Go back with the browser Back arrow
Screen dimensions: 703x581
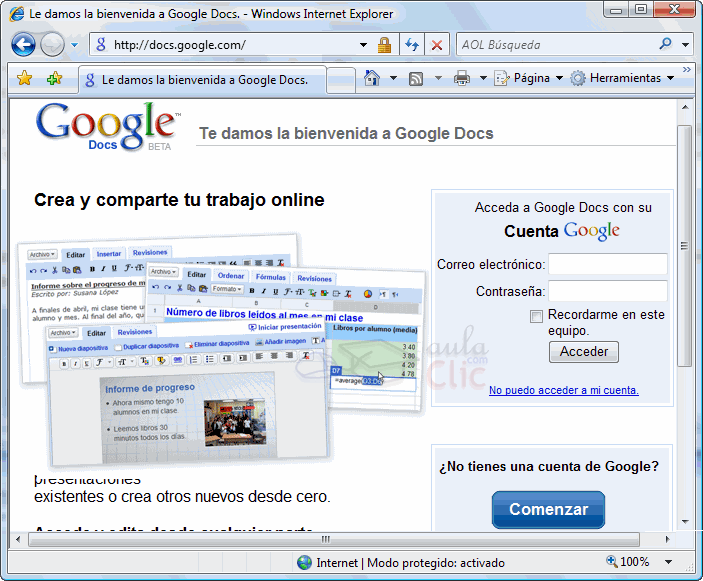click(23, 44)
